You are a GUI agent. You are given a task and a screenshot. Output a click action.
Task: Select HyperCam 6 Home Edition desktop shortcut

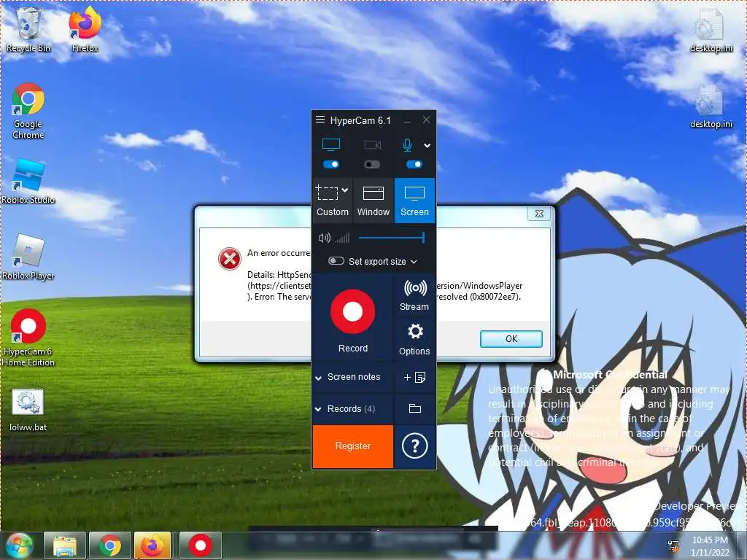click(28, 338)
